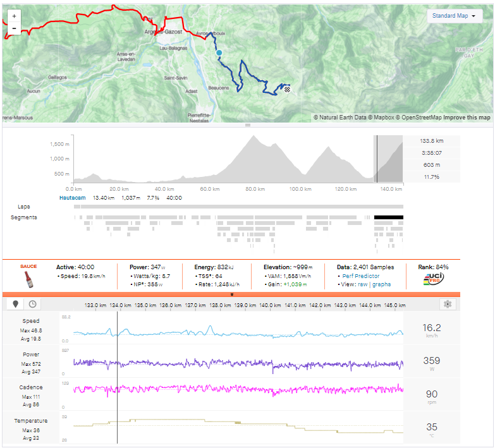The image size is (495, 448).
Task: Switch the data view to raw
Action: pyautogui.click(x=364, y=284)
